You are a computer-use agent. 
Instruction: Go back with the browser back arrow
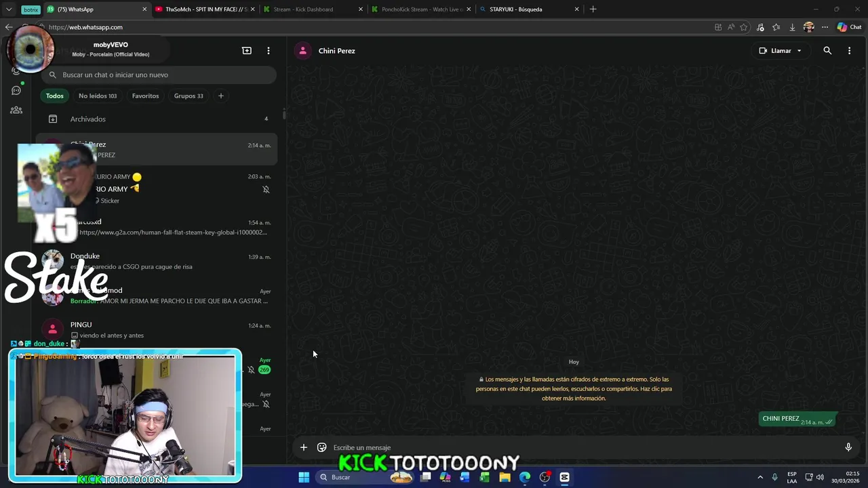click(8, 27)
